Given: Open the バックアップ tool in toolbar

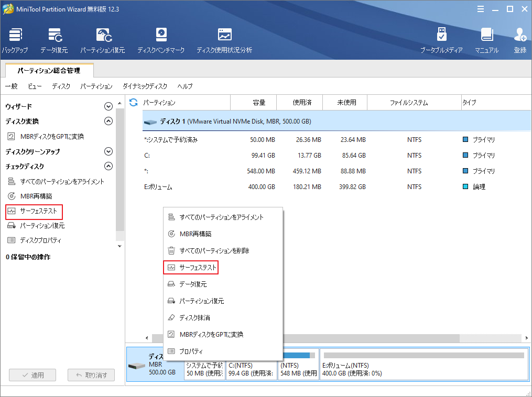Looking at the screenshot, I should [16, 41].
